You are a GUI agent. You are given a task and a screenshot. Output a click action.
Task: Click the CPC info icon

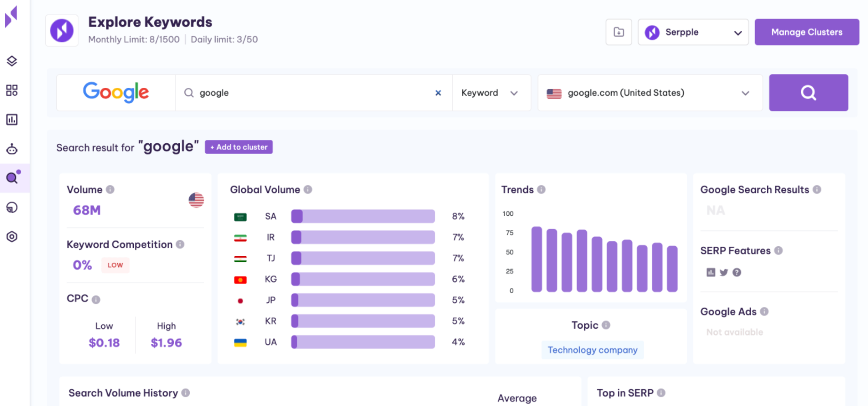point(96,300)
